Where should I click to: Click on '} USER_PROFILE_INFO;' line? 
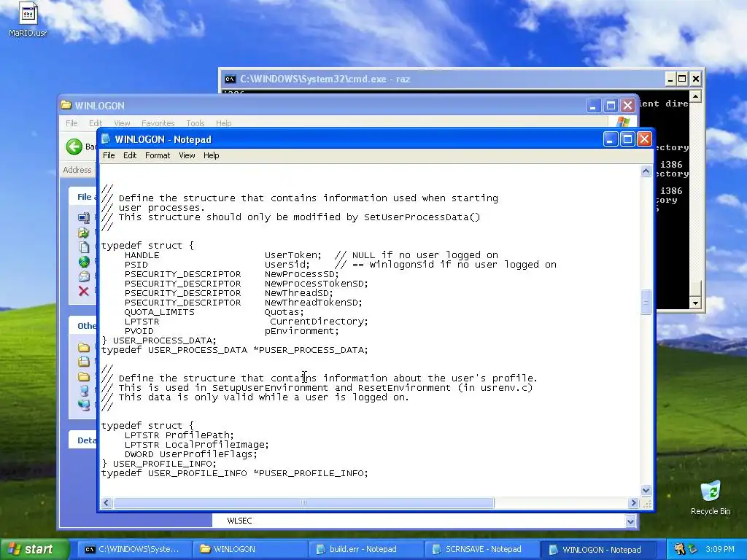(158, 464)
